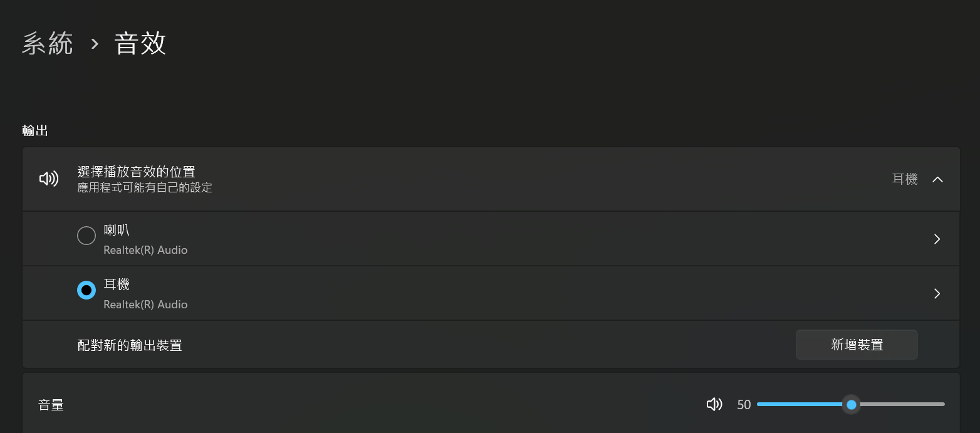Click the 音效 page title
This screenshot has height=433, width=980.
[140, 44]
